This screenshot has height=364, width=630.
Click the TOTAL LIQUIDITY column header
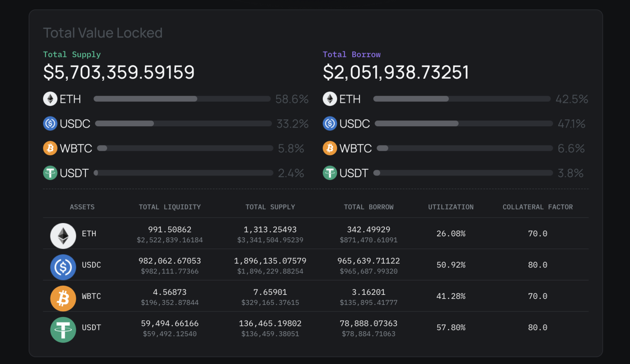point(170,207)
